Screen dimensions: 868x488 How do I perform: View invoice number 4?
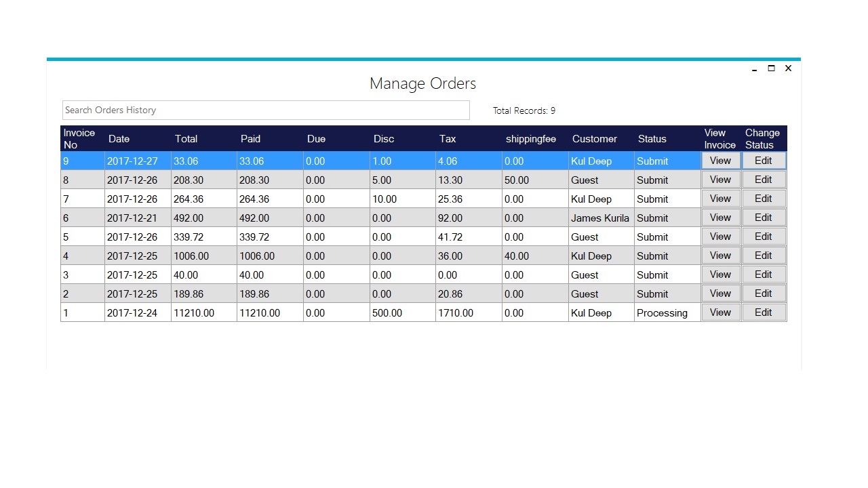[x=720, y=256]
